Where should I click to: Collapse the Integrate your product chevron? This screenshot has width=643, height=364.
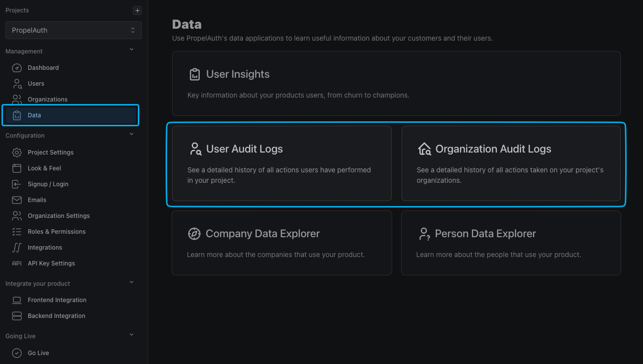tap(131, 282)
